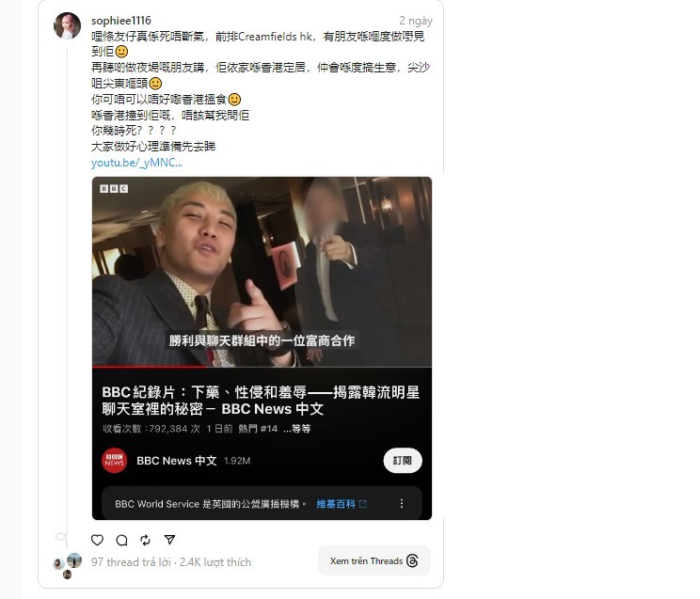The width and height of the screenshot is (700, 599).
Task: Open the youtu.be/_yMNC... link
Action: point(136,163)
